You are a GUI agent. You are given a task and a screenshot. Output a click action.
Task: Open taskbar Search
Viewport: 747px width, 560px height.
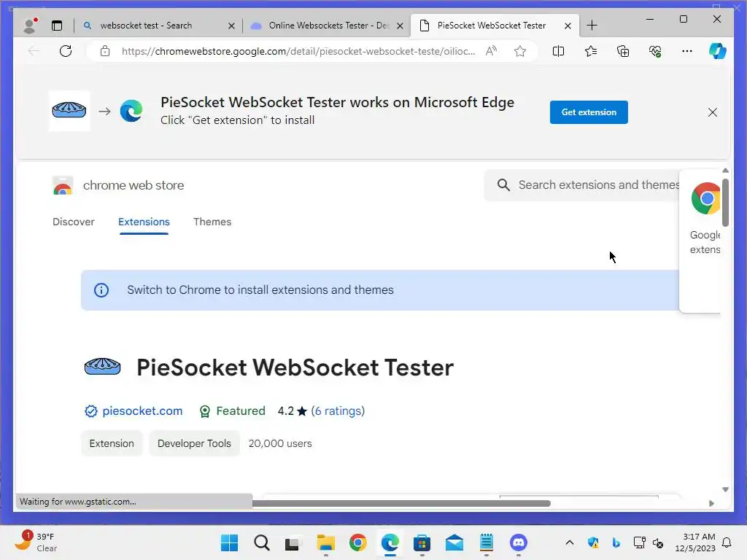tap(262, 542)
